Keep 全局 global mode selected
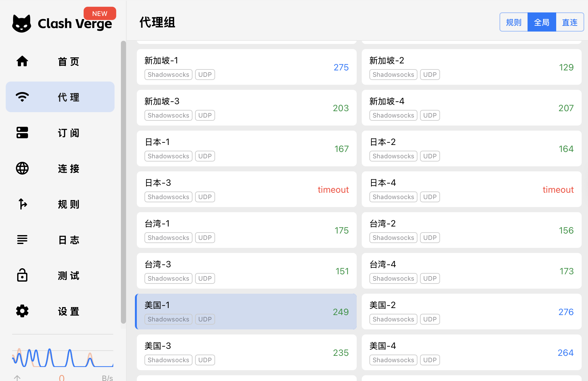588x381 pixels. click(542, 22)
